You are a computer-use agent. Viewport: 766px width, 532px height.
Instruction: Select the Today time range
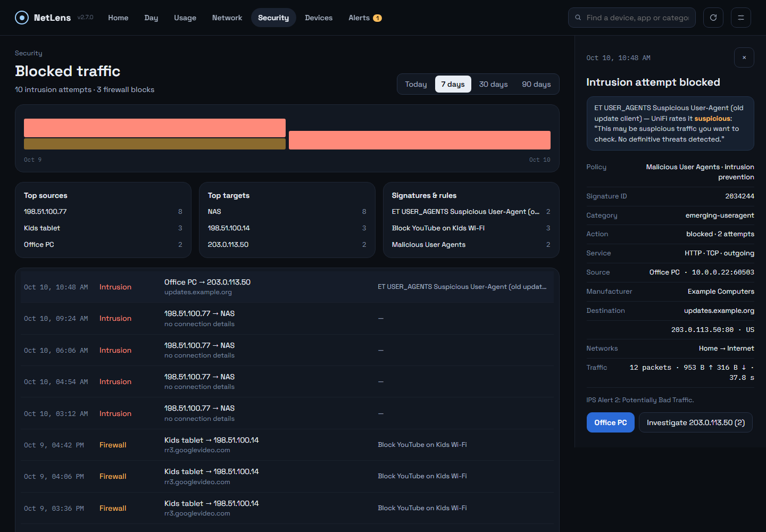(x=416, y=84)
